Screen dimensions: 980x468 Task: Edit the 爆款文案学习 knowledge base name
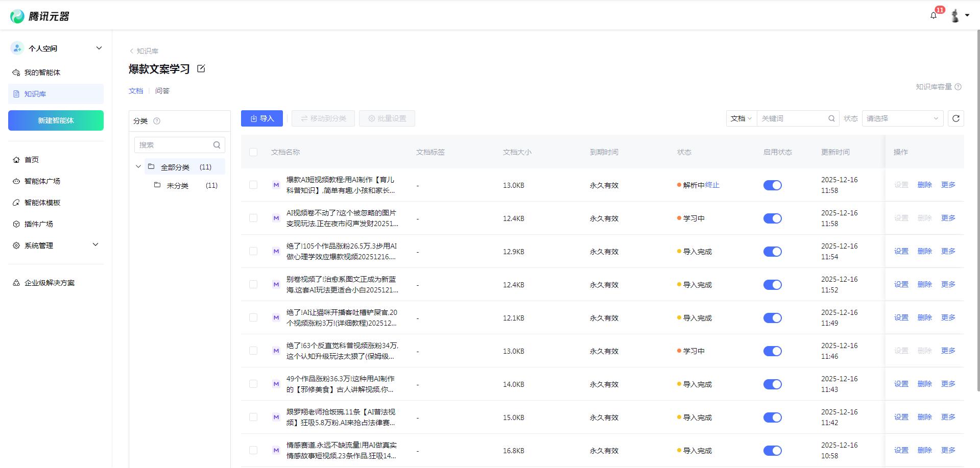tap(201, 68)
